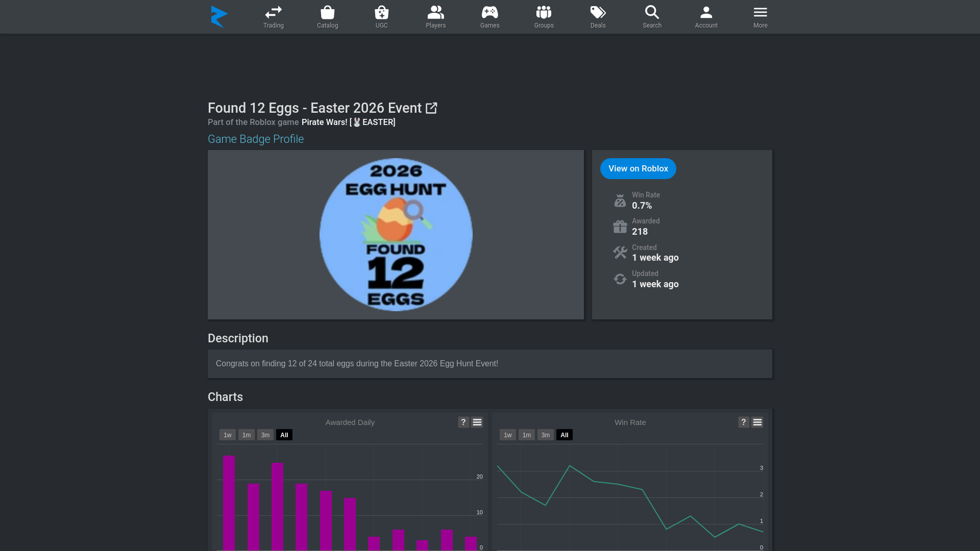Screen dimensions: 980x551
Task: Click the Win Rate chart title
Action: [x=630, y=422]
